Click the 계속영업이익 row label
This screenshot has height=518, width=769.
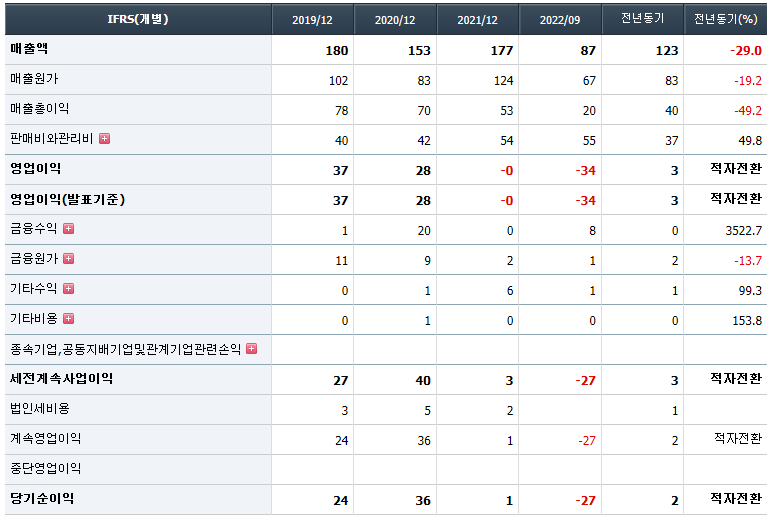point(45,439)
